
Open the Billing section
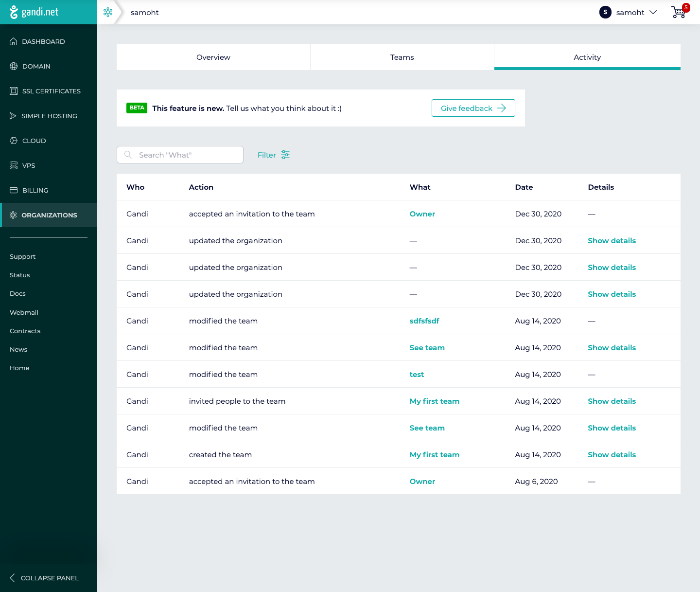point(35,190)
